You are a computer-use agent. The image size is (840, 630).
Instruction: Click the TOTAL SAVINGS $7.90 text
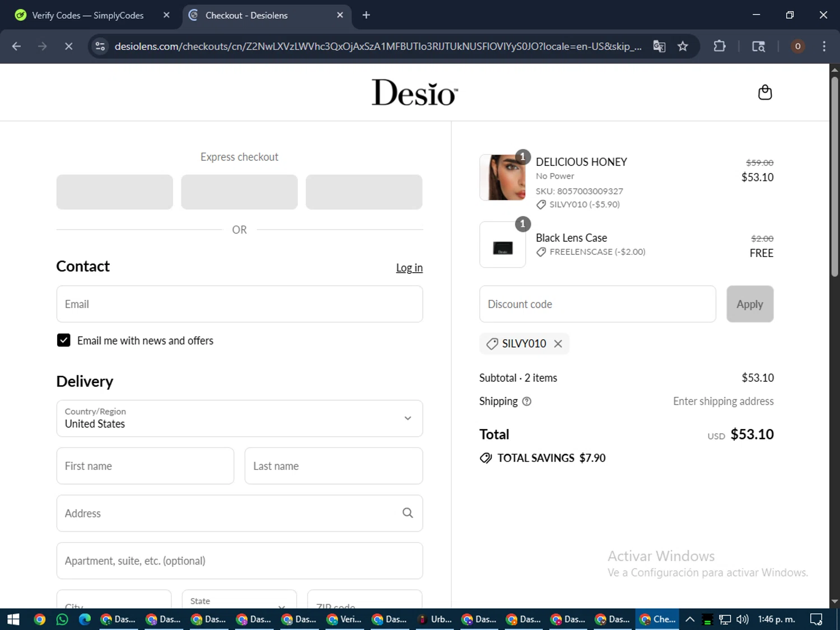click(552, 458)
